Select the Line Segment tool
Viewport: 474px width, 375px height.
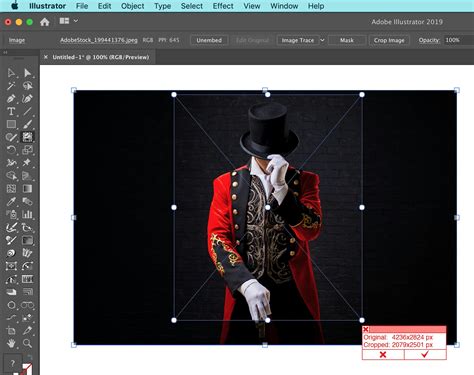point(27,111)
